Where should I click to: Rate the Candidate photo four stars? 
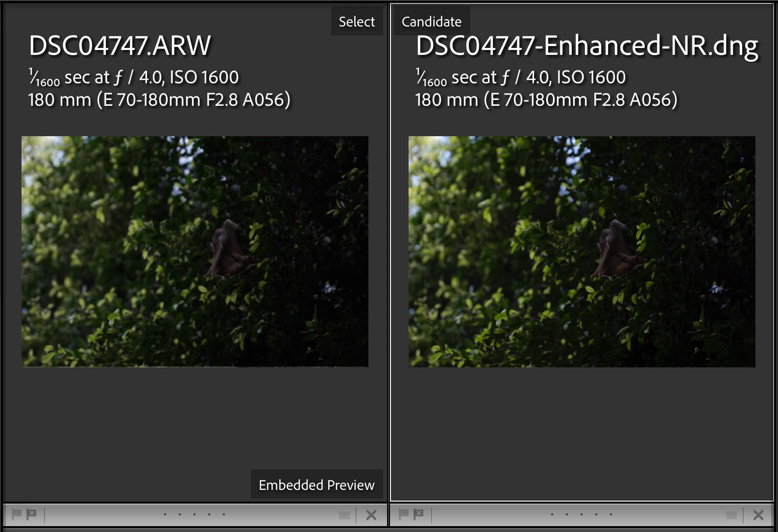point(596,514)
